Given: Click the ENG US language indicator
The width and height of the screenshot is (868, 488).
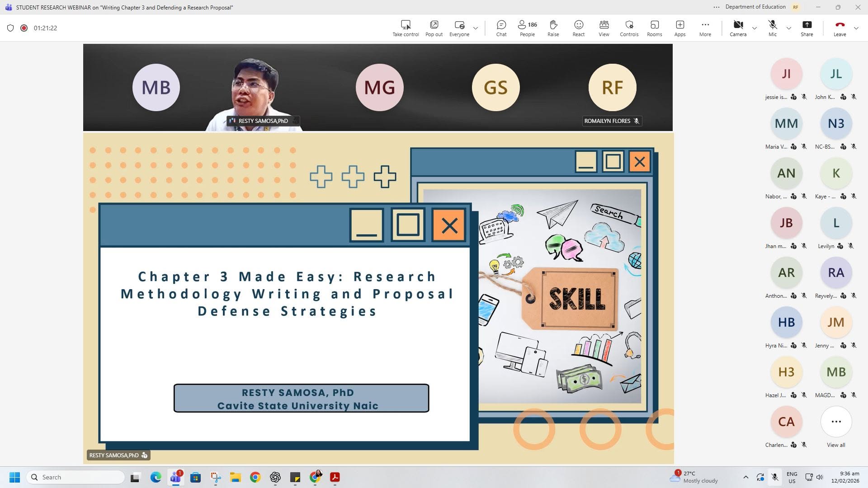Looking at the screenshot, I should coord(792,477).
